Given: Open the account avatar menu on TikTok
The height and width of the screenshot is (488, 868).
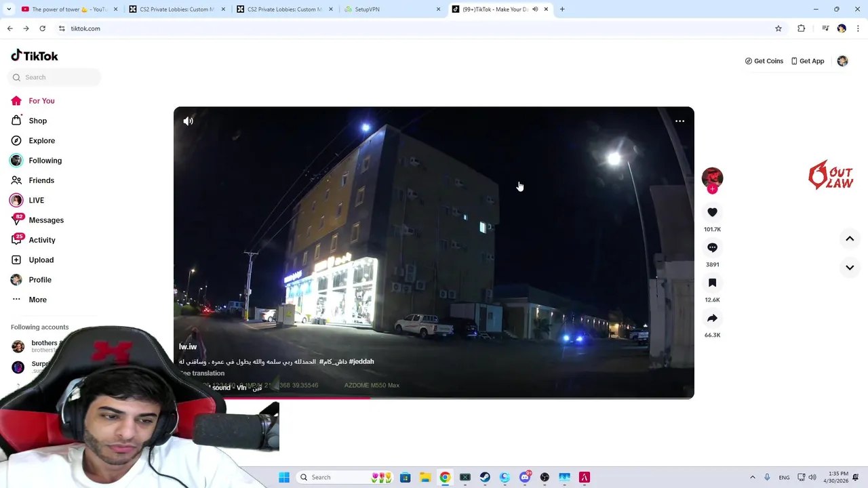Looking at the screenshot, I should (842, 61).
